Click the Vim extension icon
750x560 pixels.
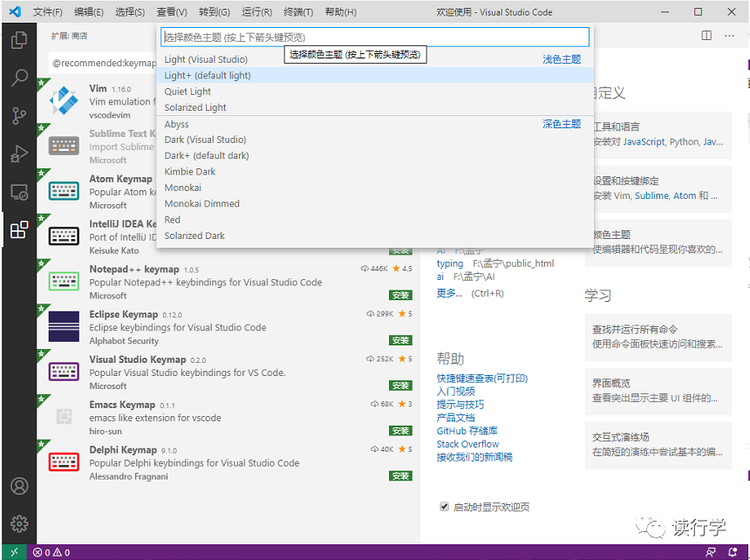[x=64, y=101]
